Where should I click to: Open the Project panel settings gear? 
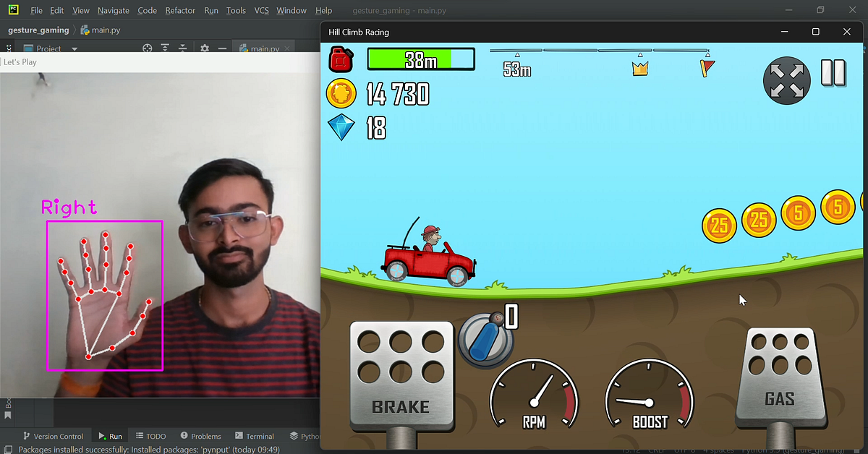(205, 48)
